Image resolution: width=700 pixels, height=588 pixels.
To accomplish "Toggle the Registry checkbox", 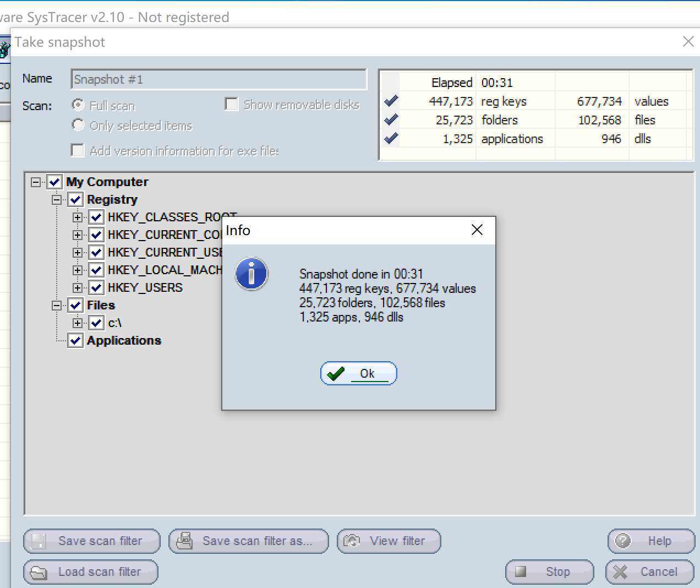I will (x=75, y=199).
